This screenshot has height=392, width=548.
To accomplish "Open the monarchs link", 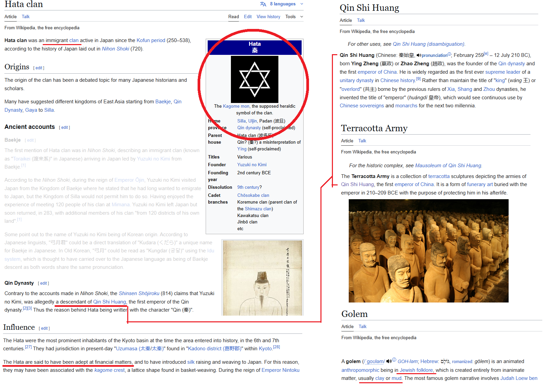I will coord(406,106).
